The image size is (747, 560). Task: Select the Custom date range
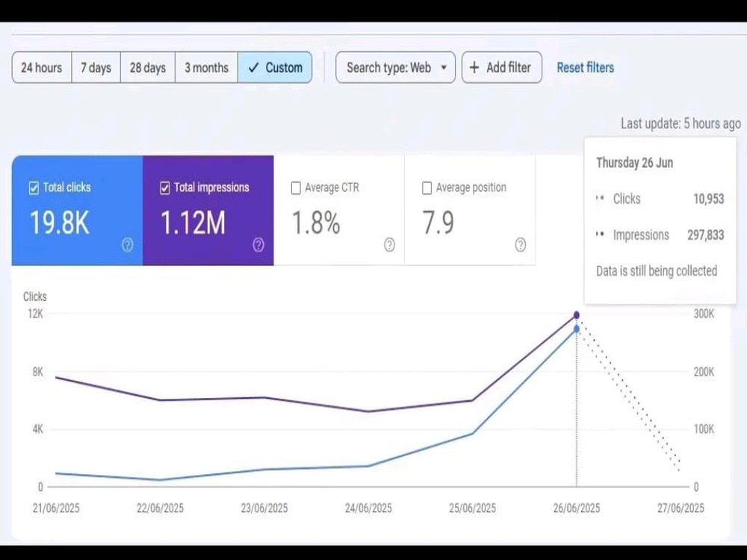[x=275, y=68]
